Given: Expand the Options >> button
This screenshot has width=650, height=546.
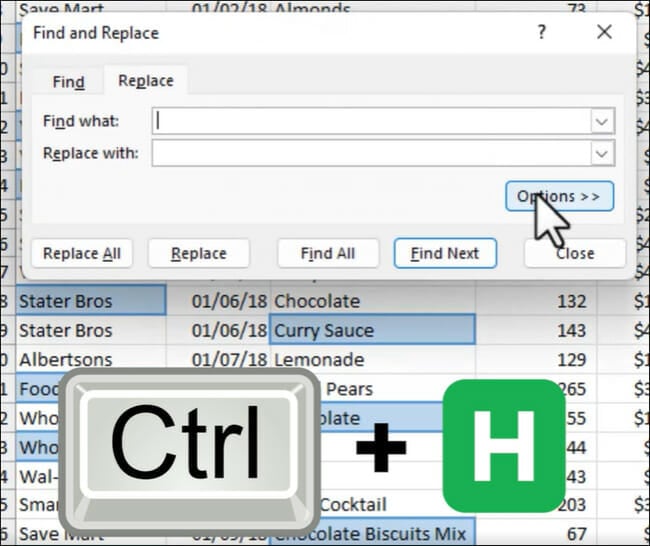Looking at the screenshot, I should click(x=558, y=196).
